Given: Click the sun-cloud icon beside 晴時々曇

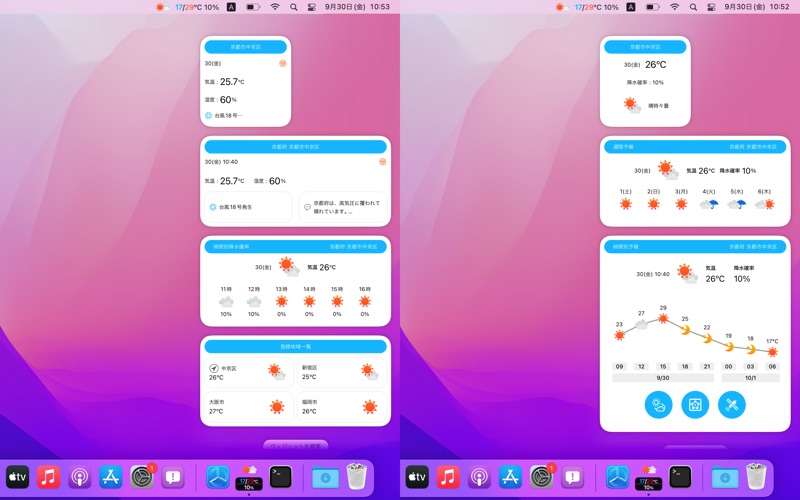Looking at the screenshot, I should 633,105.
